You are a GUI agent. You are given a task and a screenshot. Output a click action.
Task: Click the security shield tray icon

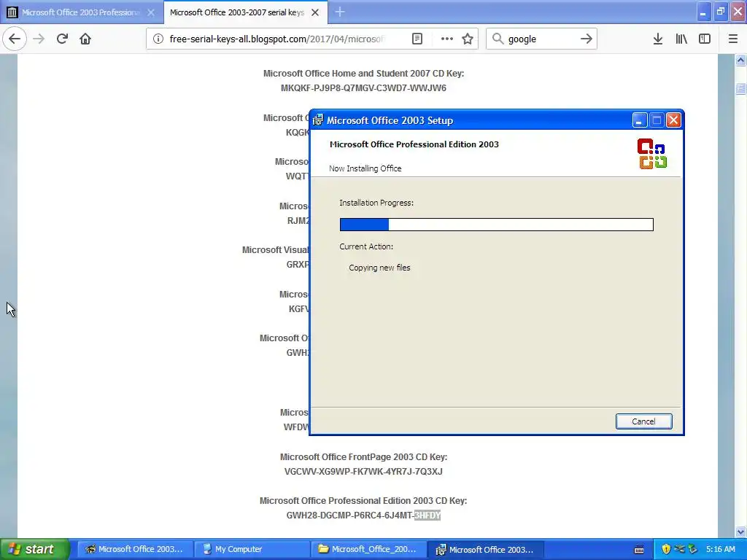point(666,549)
